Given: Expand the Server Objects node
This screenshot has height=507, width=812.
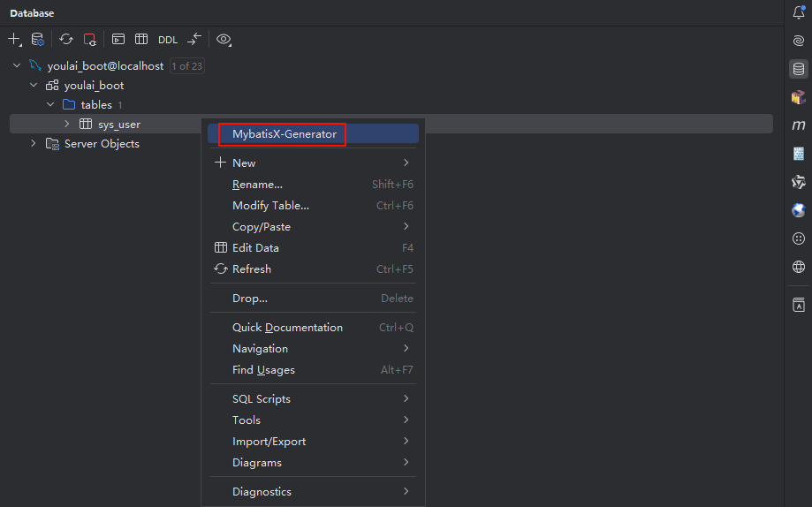Looking at the screenshot, I should 34,144.
